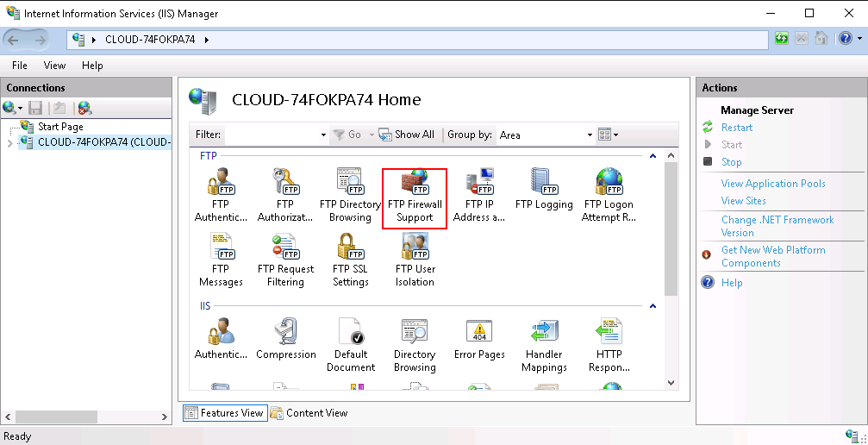Open IIS Compression feature

coord(285,339)
